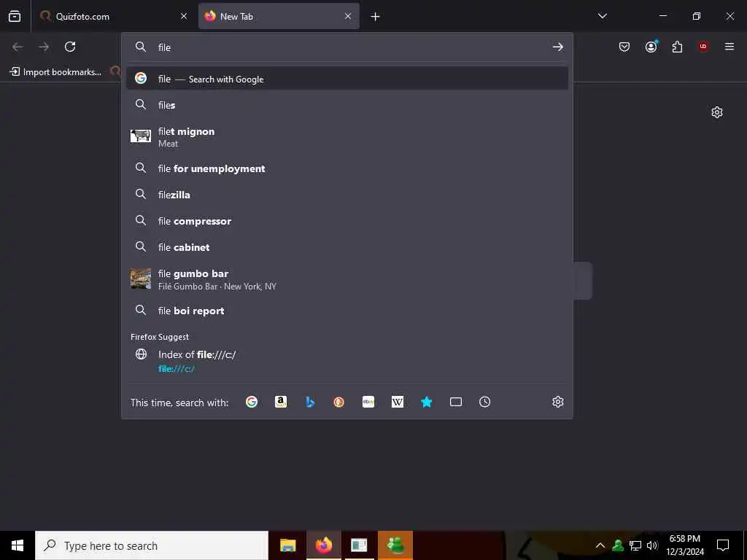Close the New Tab tab
Image resolution: width=747 pixels, height=560 pixels.
pos(348,17)
